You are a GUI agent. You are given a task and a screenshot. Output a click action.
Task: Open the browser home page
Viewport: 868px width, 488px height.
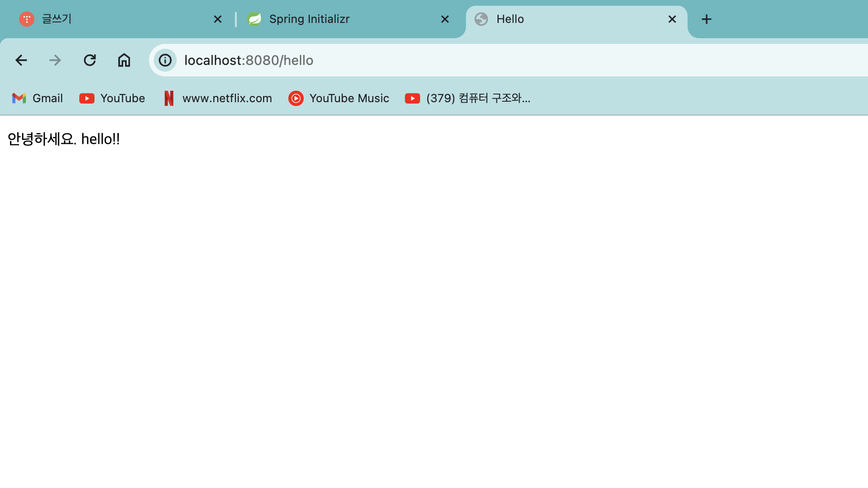(124, 60)
